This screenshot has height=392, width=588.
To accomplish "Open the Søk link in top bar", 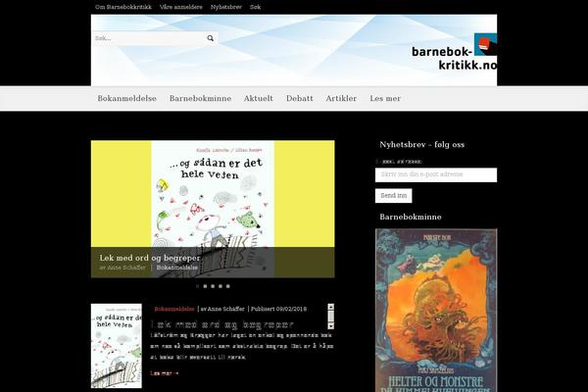I will click(x=256, y=7).
